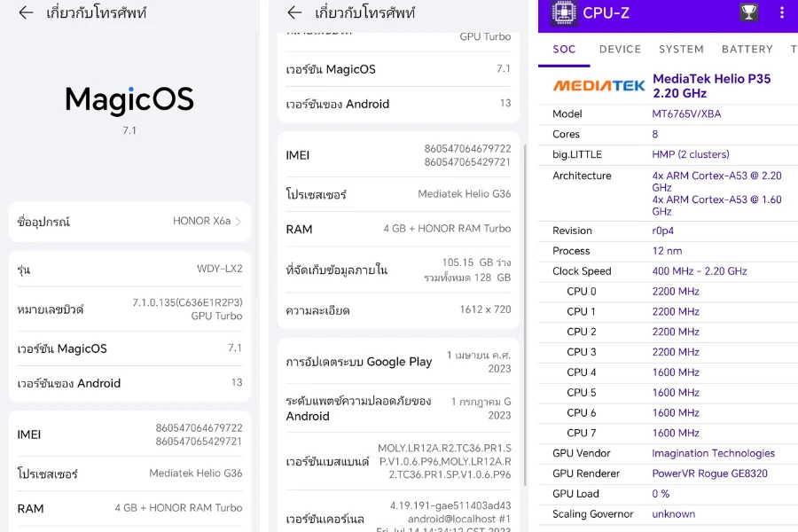The height and width of the screenshot is (532, 798).
Task: Tap IMEI row in middle screen
Action: point(398,155)
